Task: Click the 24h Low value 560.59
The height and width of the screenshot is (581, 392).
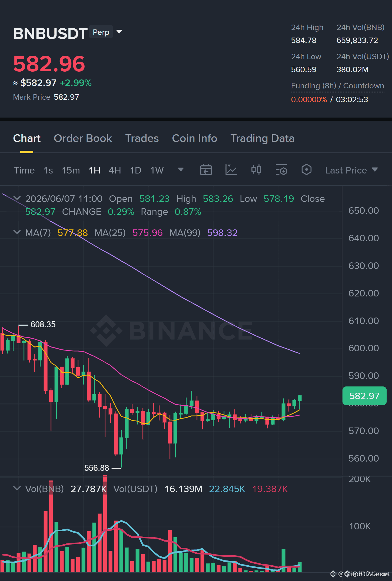Action: point(304,70)
